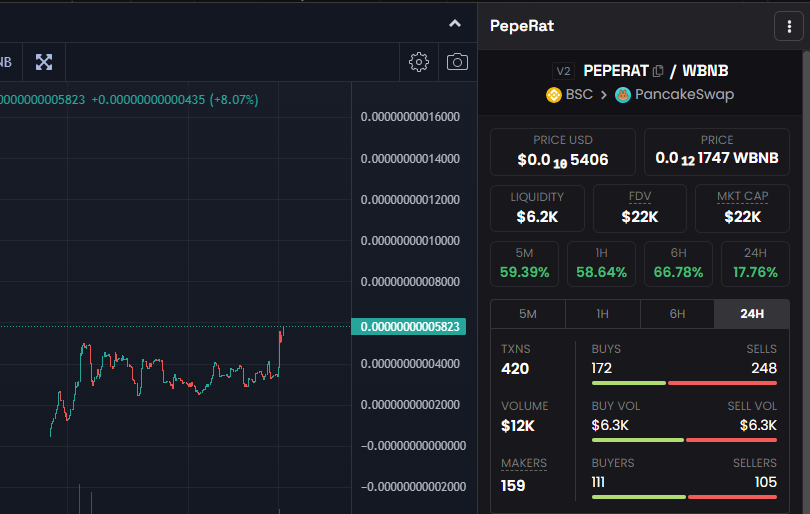Open the PancakeSwap DEX link

coord(684,95)
